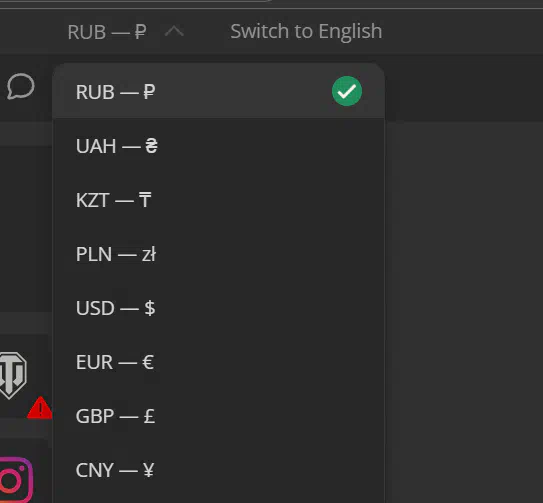Select USD — $ currency option

(x=219, y=308)
